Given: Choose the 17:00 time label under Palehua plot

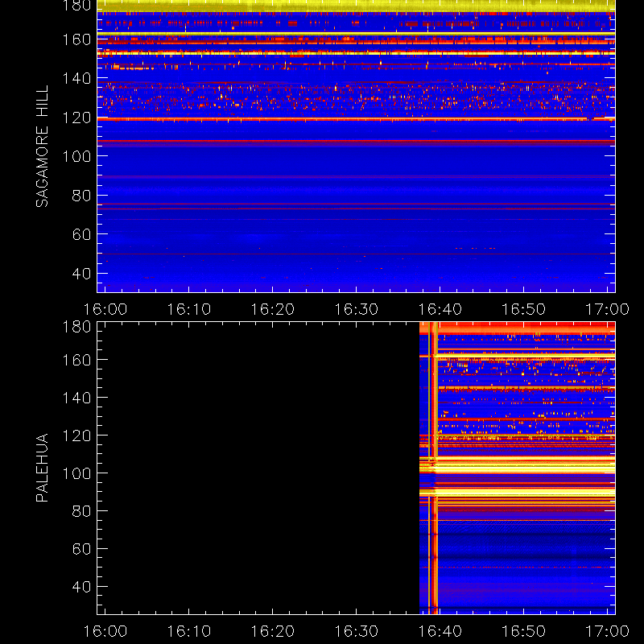Looking at the screenshot, I should 607,631.
